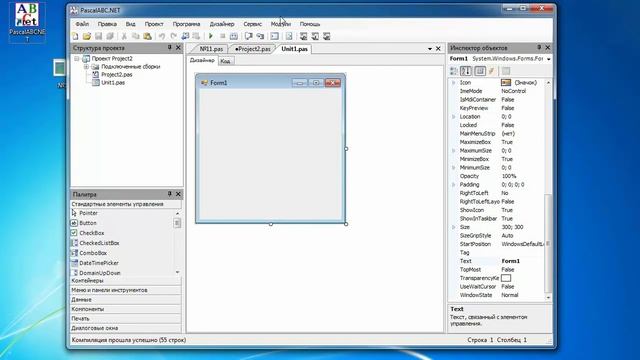The width and height of the screenshot is (640, 360).
Task: Open the Печать palette section
Action: pos(126,318)
